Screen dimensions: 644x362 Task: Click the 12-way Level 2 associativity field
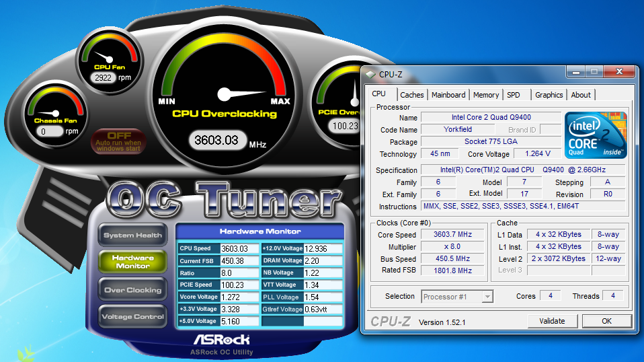coord(608,258)
